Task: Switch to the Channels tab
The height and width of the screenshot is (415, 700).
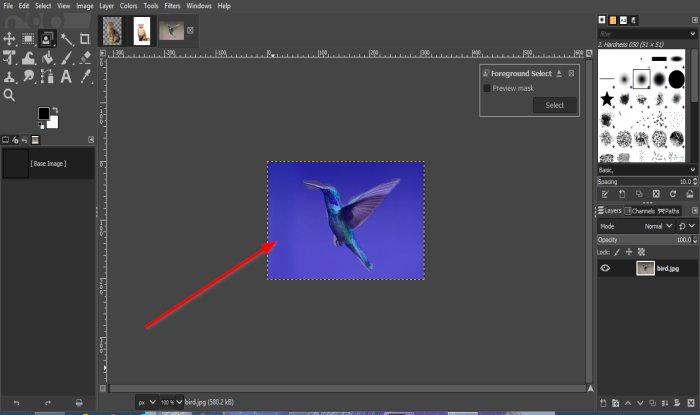Action: pyautogui.click(x=639, y=211)
